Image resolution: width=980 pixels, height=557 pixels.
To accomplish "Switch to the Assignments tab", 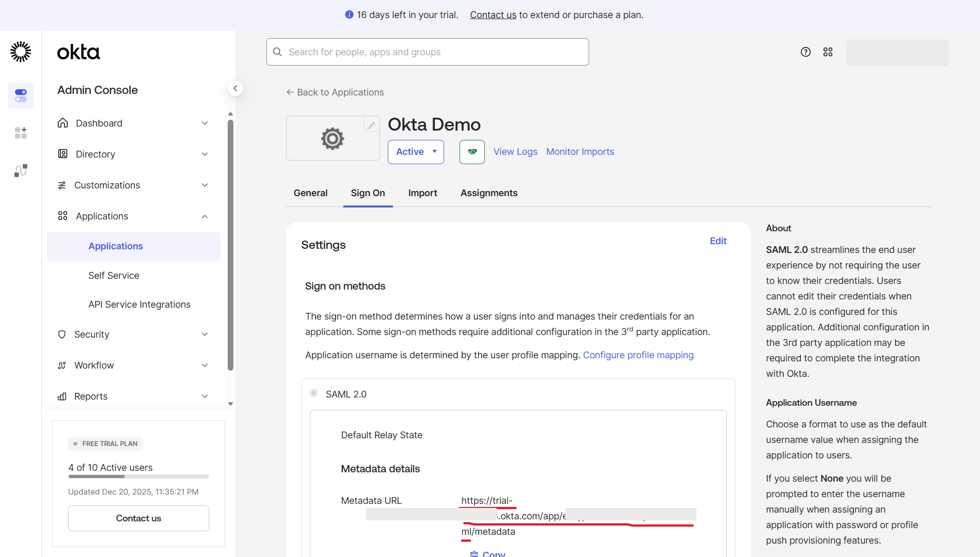I will (488, 193).
